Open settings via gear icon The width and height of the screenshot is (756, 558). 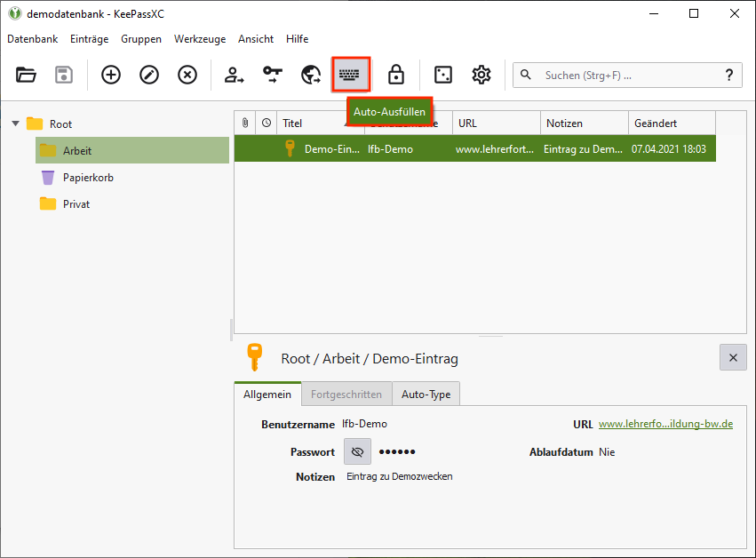coord(481,75)
